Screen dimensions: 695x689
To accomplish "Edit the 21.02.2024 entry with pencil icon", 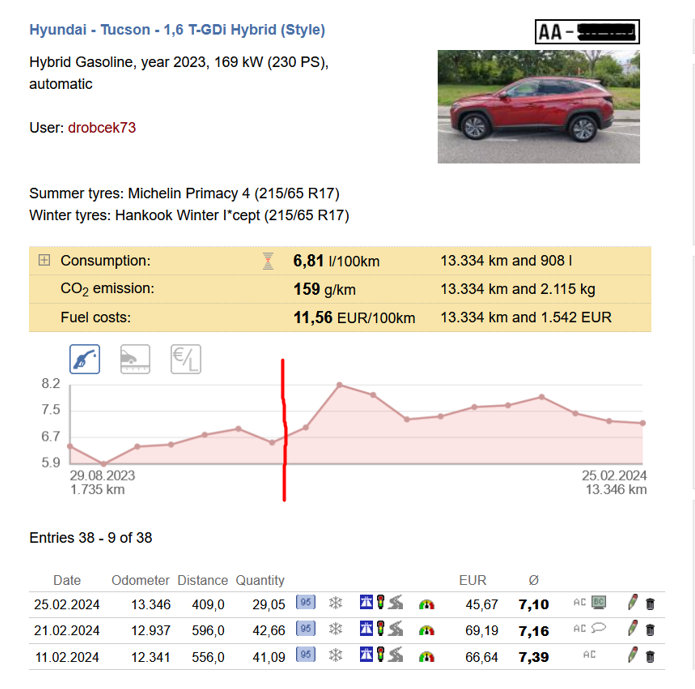I will coord(633,629).
